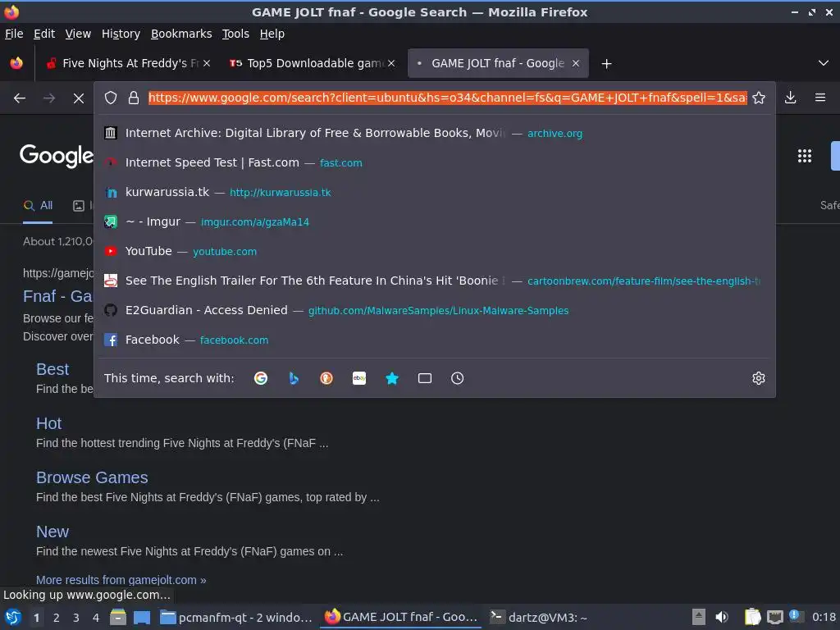The height and width of the screenshot is (630, 840).
Task: Open the dartz@VM3 terminal taskbar entry
Action: (x=538, y=618)
